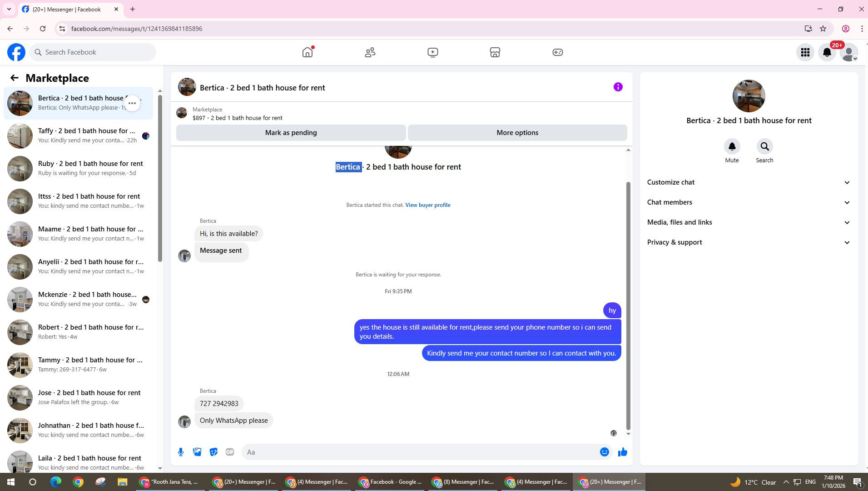Image resolution: width=868 pixels, height=491 pixels.
Task: Go back with the Marketplace arrow
Action: tap(15, 78)
